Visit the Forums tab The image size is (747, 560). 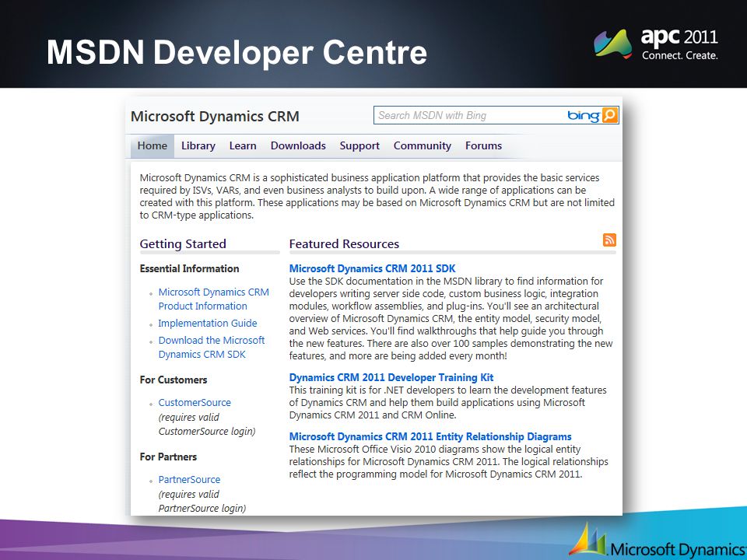[483, 145]
